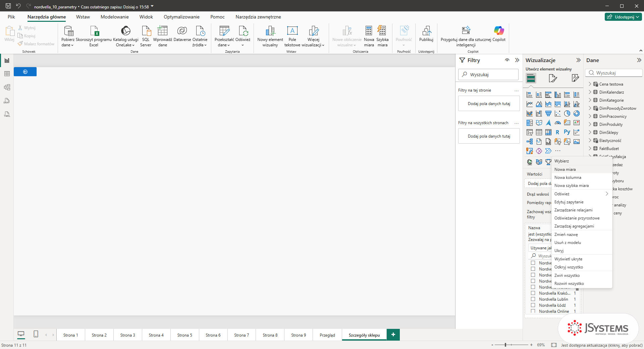The image size is (644, 349).
Task: Click the Wyszukaj field in Filtry pane
Action: [x=488, y=74]
